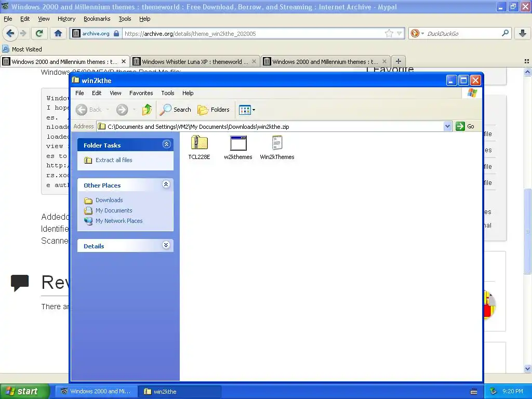Click Extract all files link

114,160
